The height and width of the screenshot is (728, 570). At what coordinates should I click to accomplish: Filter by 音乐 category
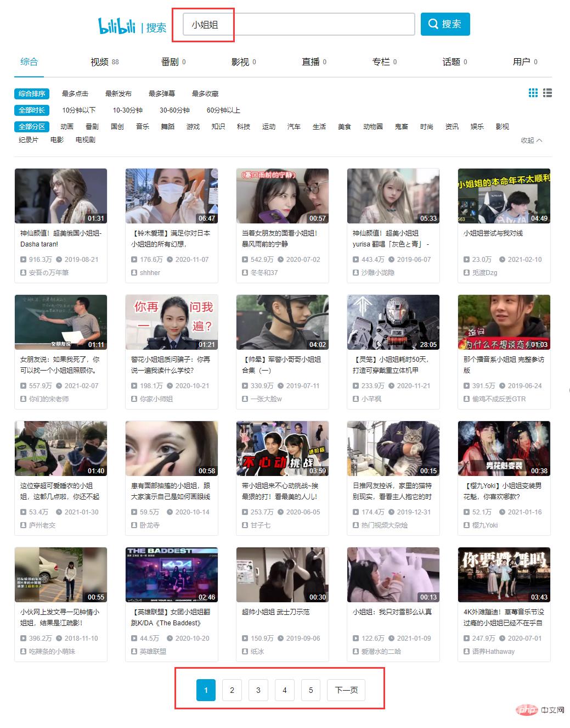click(x=143, y=127)
